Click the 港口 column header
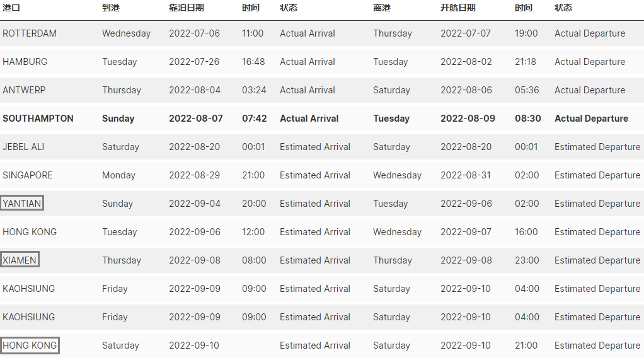 pyautogui.click(x=11, y=8)
